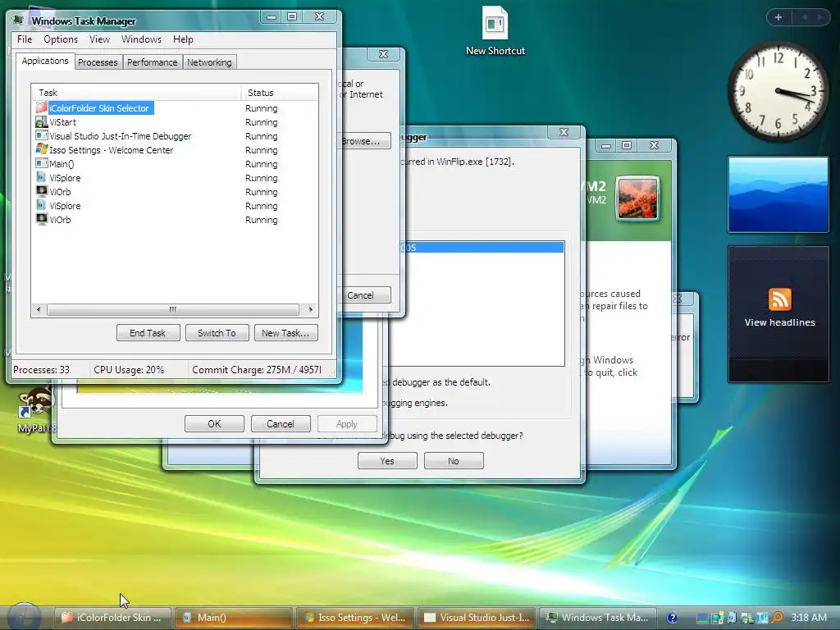The image size is (840, 630).
Task: Click the ViStart task icon in list
Action: point(41,122)
